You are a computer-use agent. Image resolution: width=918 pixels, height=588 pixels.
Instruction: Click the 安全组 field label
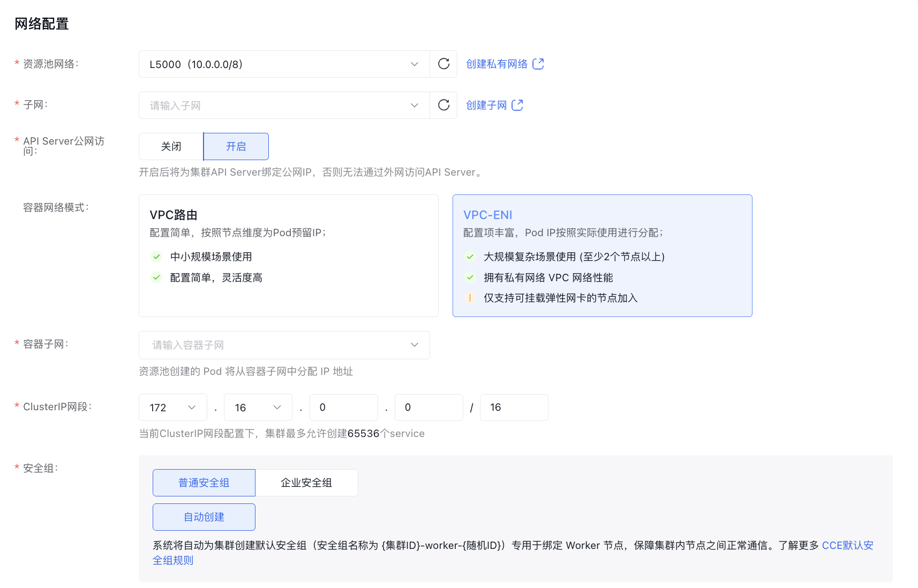(x=40, y=468)
